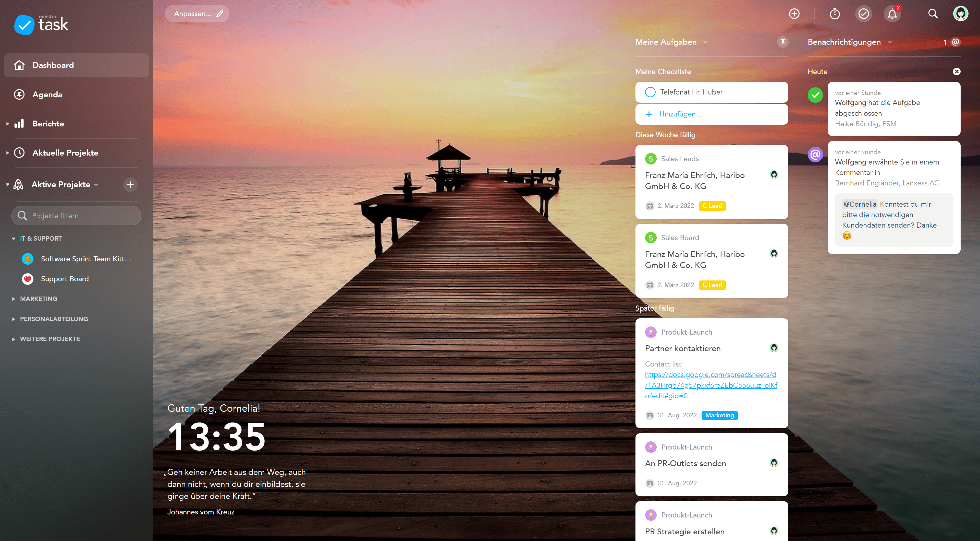
Task: Click the Anpassen customize button
Action: click(197, 14)
